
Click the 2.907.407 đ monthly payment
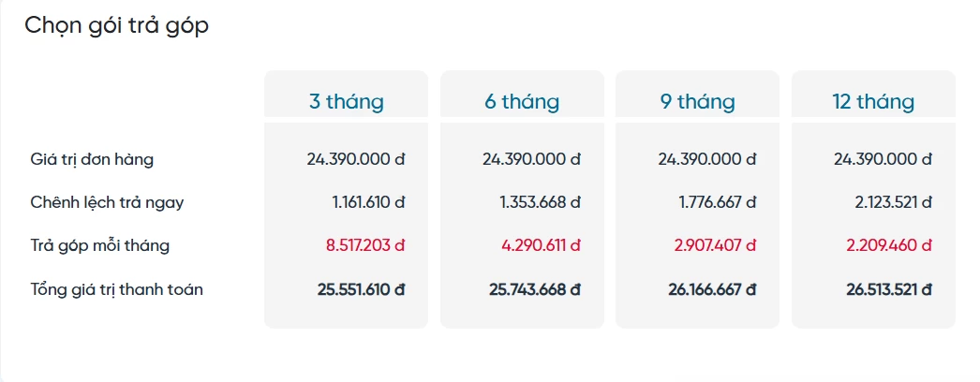pos(716,245)
